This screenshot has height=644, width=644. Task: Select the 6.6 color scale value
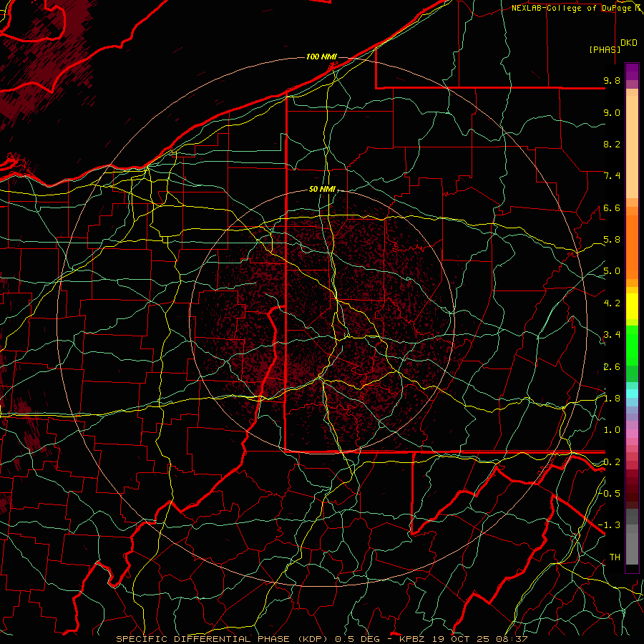click(612, 208)
